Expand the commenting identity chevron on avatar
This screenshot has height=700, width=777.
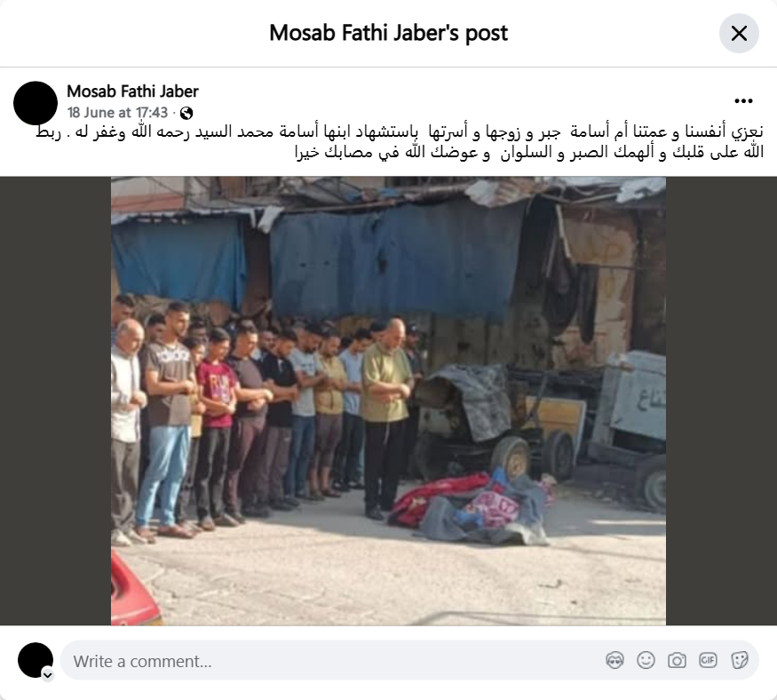coord(48,675)
